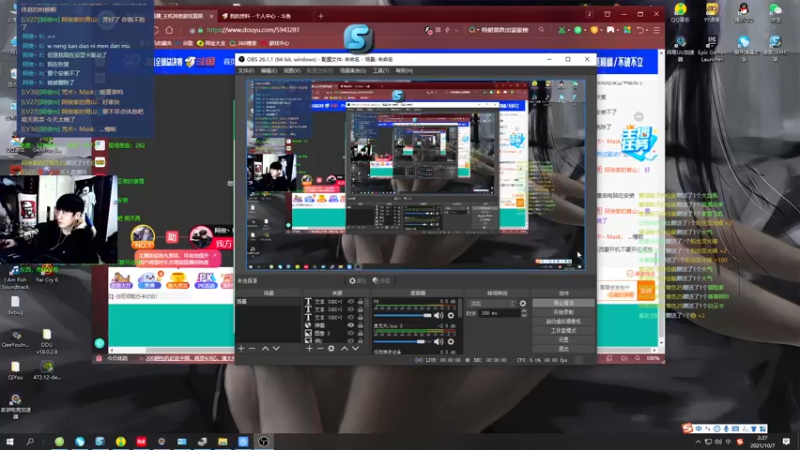Open the transition properties gear beside 淡出
Screen dimensions: 800x450
[x=522, y=303]
